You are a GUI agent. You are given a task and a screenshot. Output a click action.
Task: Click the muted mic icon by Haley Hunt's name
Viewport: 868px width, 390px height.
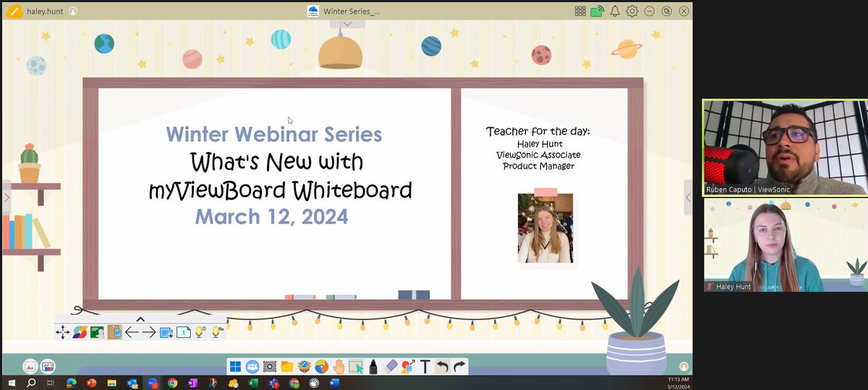710,287
